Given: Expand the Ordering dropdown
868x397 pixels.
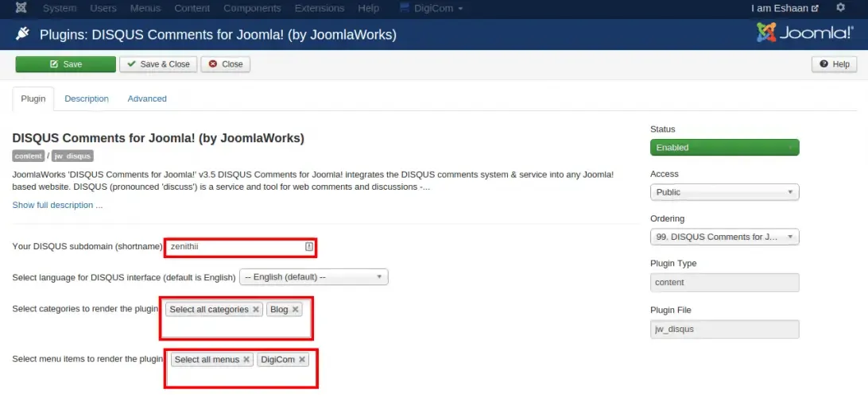Looking at the screenshot, I should tap(725, 237).
